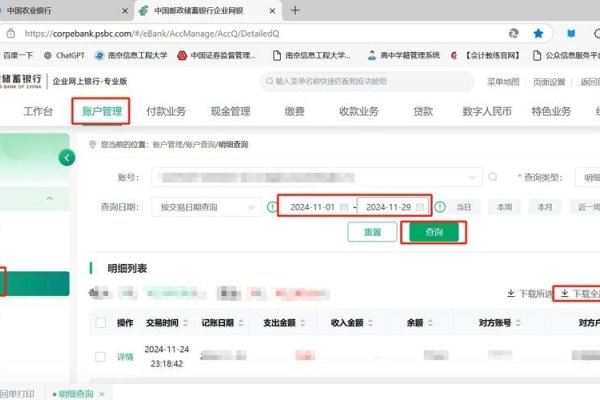600x400 pixels.
Task: Collapse the sidebar section chevron
Action: tap(49, 198)
